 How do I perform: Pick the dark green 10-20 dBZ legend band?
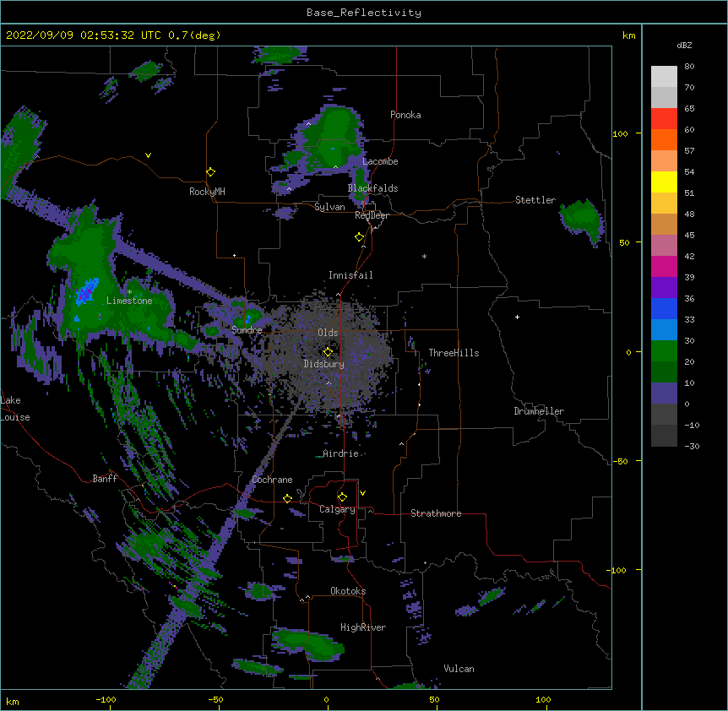[x=664, y=372]
